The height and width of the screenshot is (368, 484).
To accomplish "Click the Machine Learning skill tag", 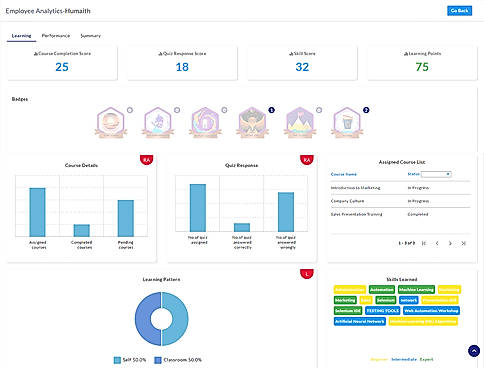I will coord(416,290).
